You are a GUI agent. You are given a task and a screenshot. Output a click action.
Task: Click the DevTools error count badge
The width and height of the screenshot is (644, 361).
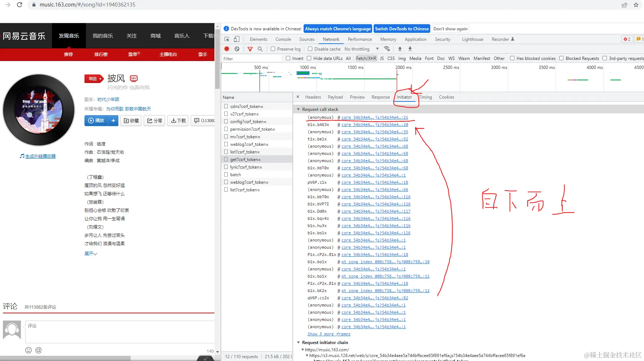click(x=627, y=39)
